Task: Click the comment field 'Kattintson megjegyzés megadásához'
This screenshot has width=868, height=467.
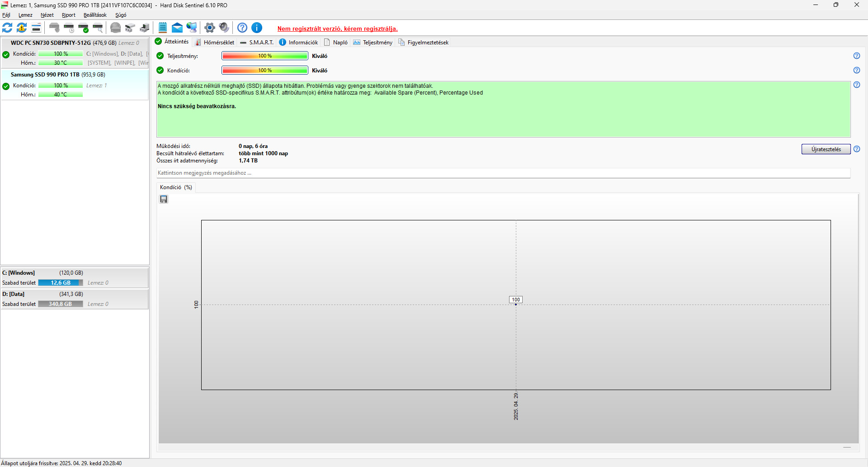Action: 504,173
